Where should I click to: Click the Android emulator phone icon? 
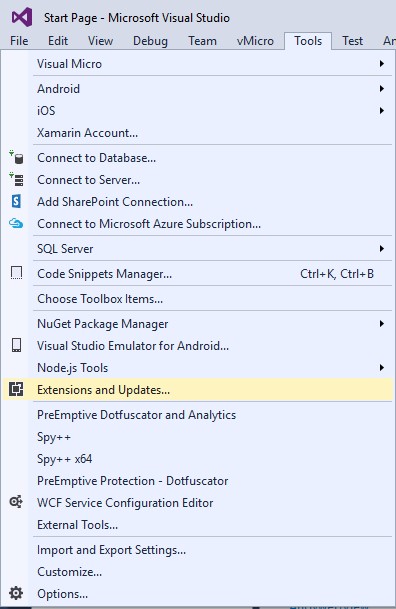[x=16, y=345]
